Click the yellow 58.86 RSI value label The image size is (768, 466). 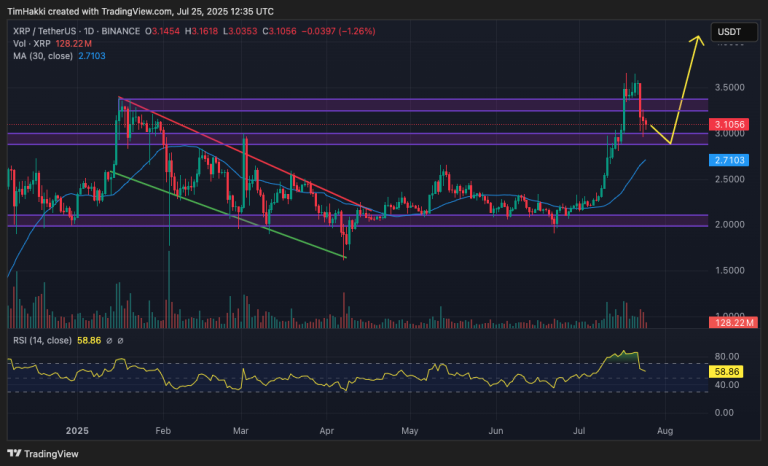coord(726,372)
